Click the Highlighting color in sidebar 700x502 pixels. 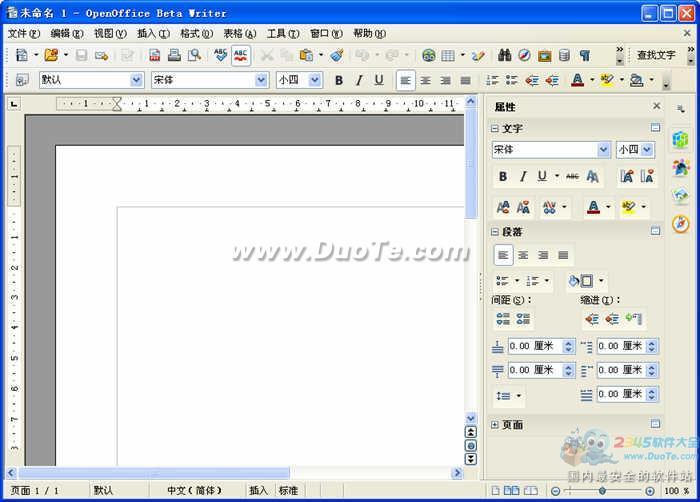click(629, 207)
